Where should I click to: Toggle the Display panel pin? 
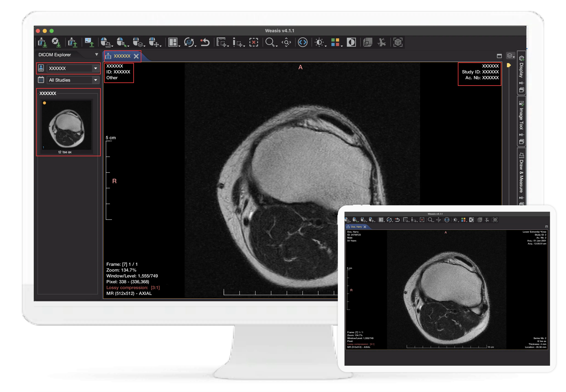pyautogui.click(x=522, y=83)
